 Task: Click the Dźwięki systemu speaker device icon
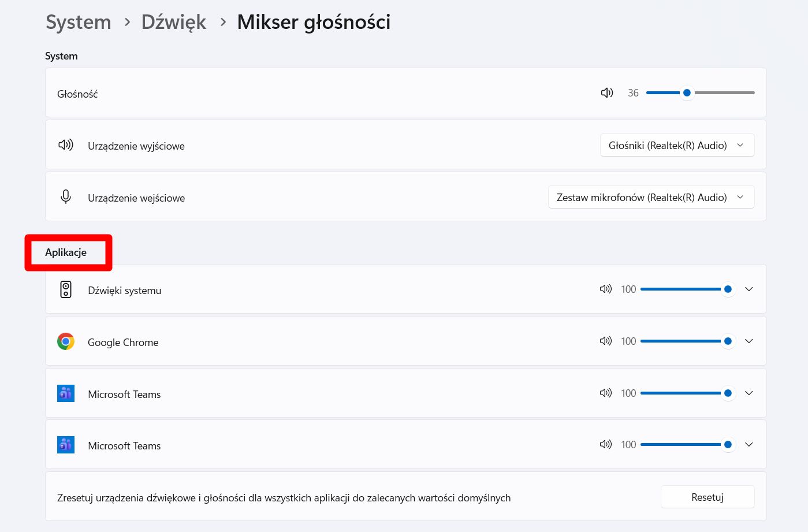pos(66,289)
